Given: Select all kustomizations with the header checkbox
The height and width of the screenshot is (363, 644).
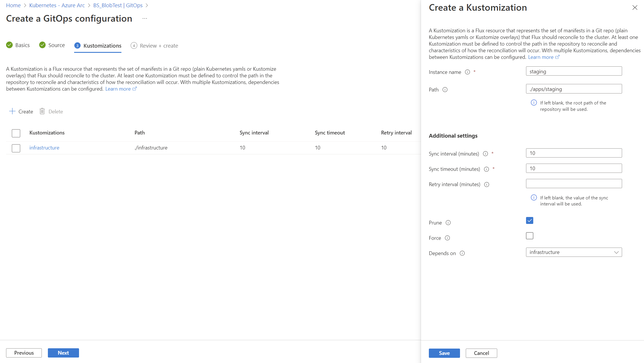Looking at the screenshot, I should tap(16, 133).
